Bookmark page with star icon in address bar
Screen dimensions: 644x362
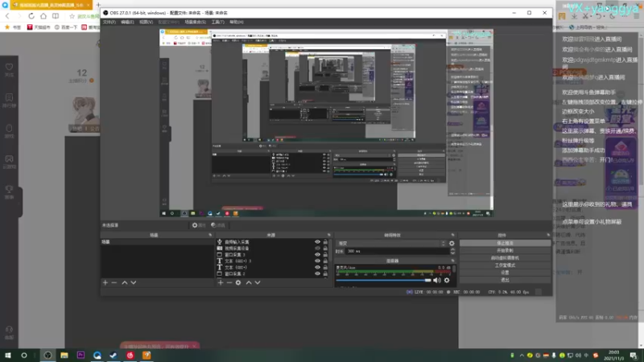click(x=72, y=16)
